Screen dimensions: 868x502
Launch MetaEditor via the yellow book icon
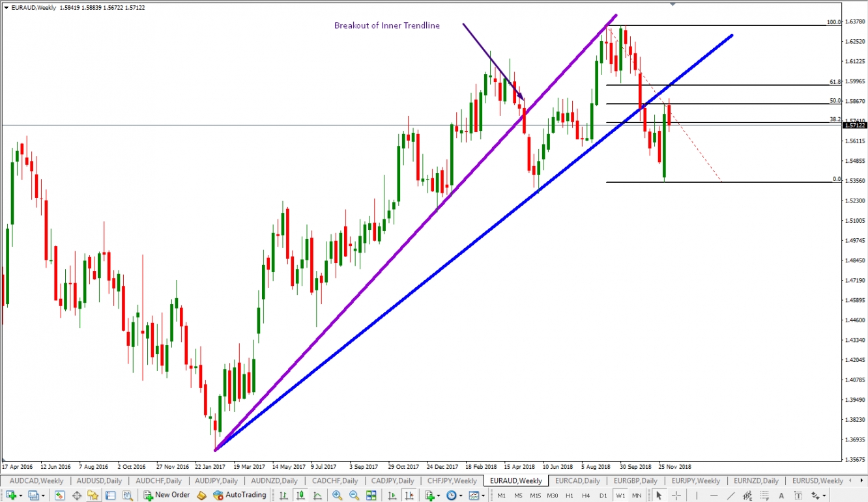click(x=201, y=495)
